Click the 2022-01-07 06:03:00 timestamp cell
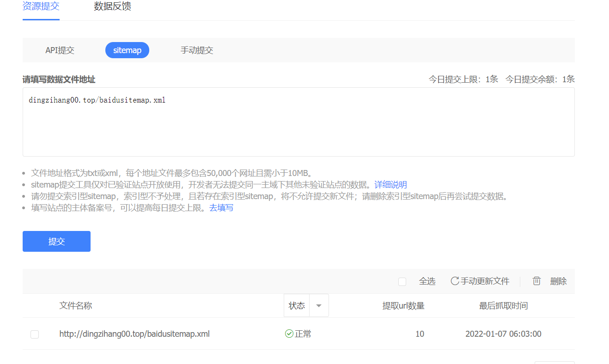 (503, 334)
